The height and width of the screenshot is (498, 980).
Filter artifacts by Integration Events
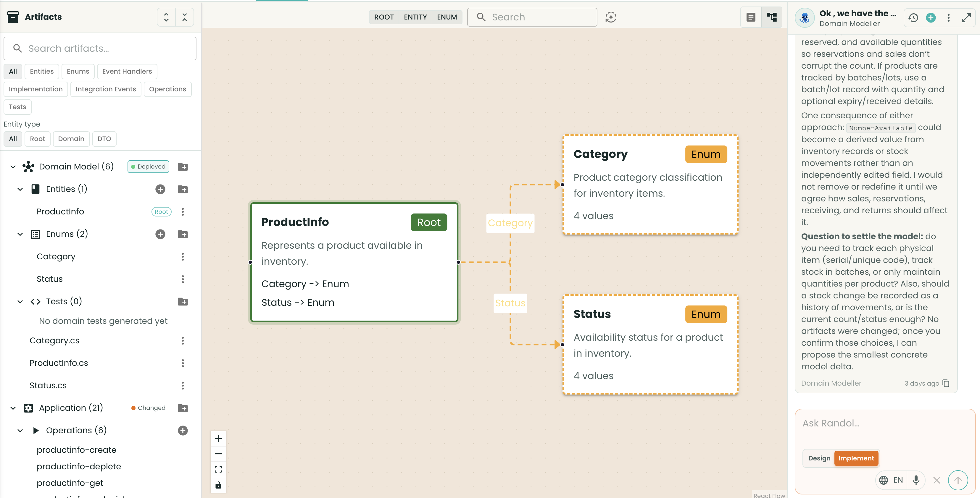coord(106,89)
